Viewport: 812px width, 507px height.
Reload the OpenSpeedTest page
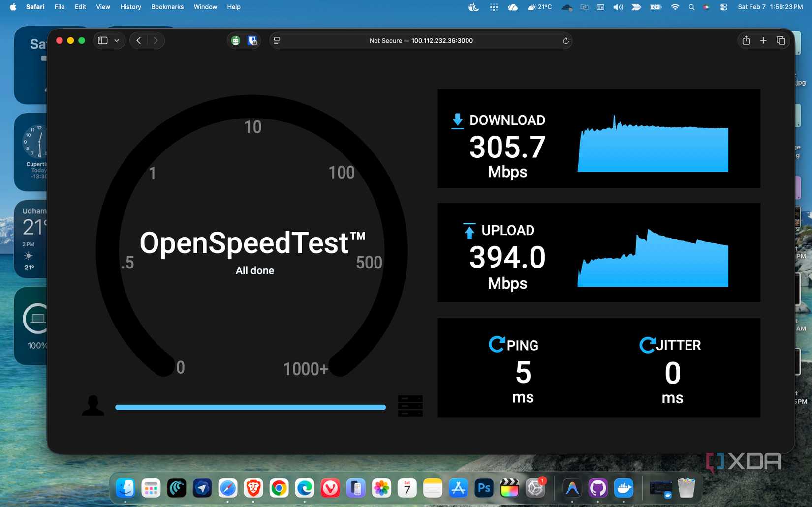coord(566,41)
